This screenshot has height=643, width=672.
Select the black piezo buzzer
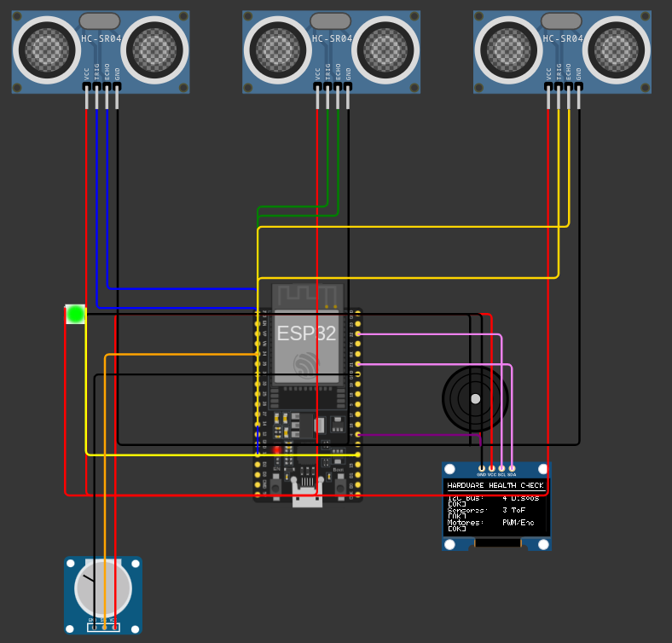475,399
